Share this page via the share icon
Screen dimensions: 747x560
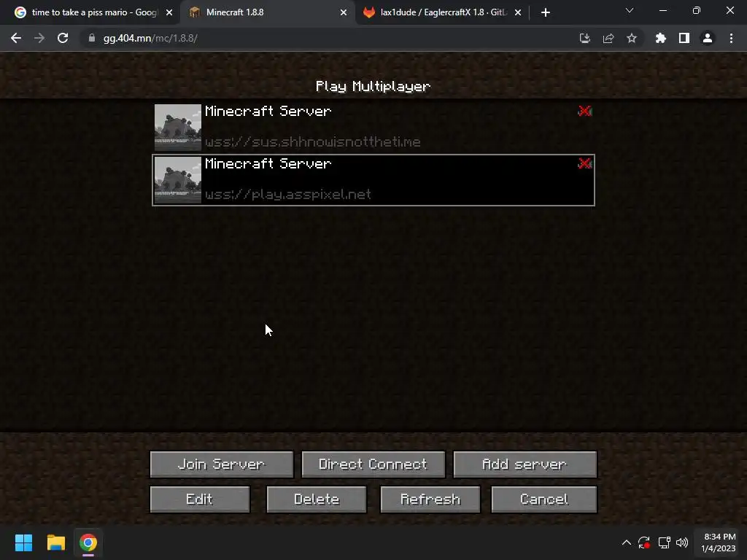[x=608, y=38]
